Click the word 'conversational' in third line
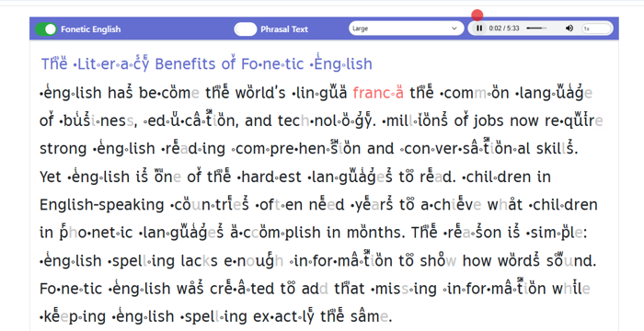 465,147
